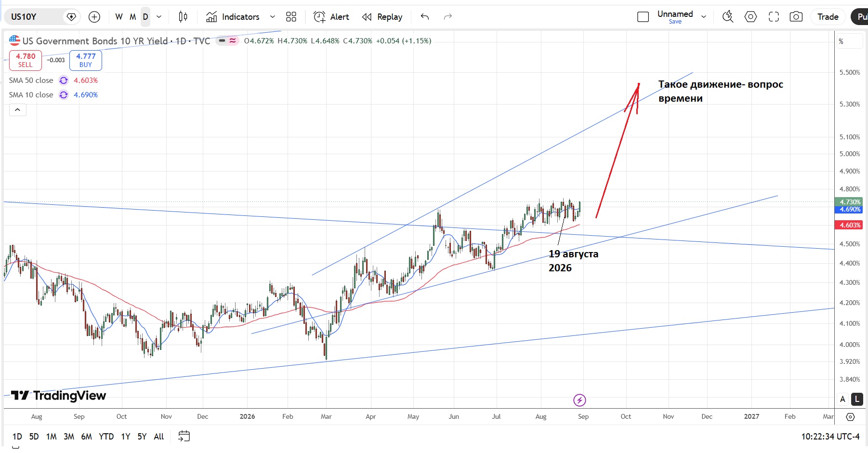This screenshot has width=868, height=453.
Task: Select the daily D interval
Action: click(x=145, y=17)
